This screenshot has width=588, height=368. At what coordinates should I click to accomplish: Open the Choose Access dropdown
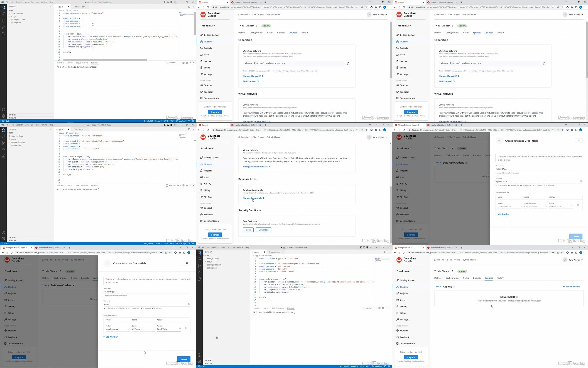pos(561,207)
